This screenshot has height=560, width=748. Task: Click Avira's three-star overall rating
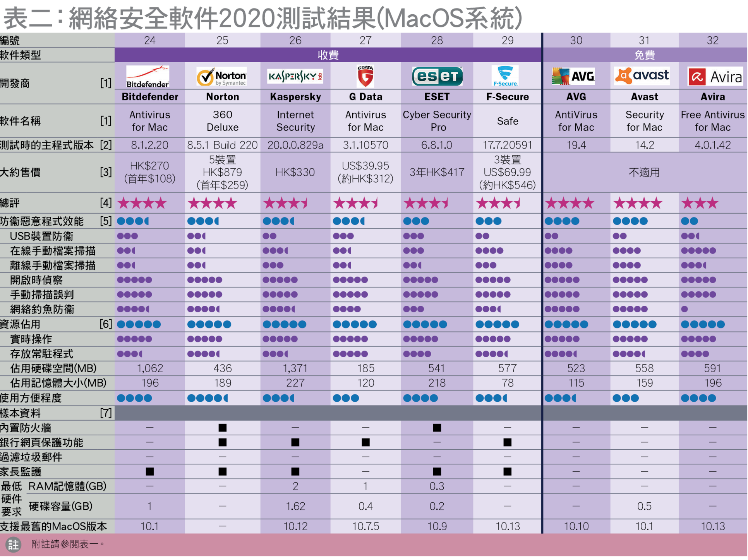[x=700, y=203]
